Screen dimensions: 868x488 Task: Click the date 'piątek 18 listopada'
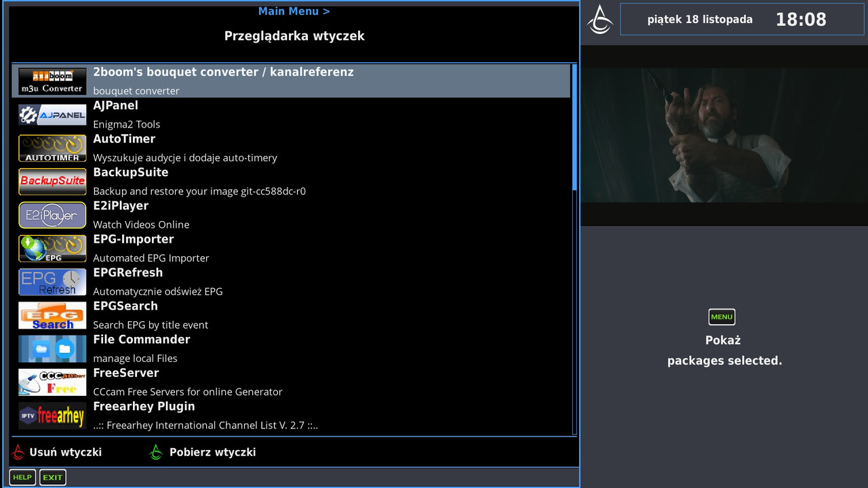700,19
